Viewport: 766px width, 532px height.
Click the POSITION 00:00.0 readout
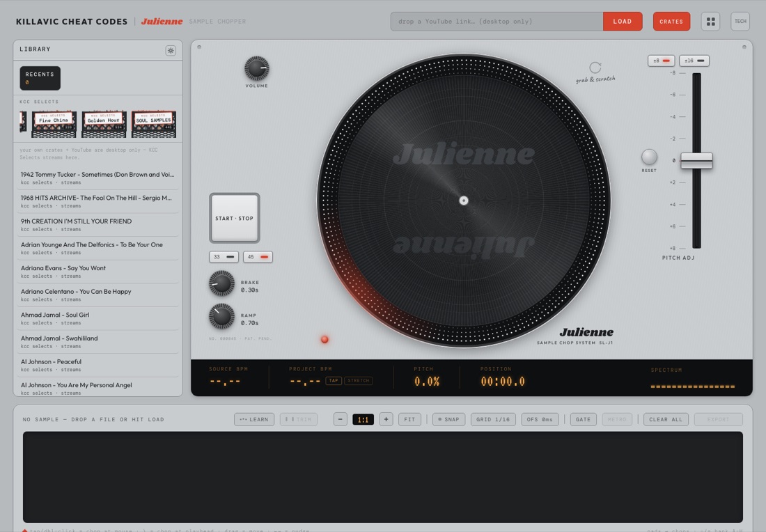coord(503,382)
